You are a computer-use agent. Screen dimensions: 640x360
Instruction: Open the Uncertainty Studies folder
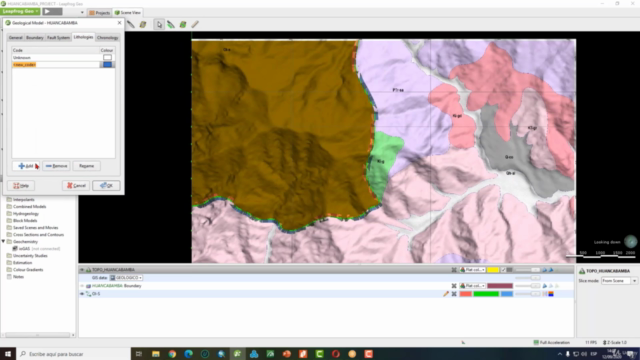[30, 256]
